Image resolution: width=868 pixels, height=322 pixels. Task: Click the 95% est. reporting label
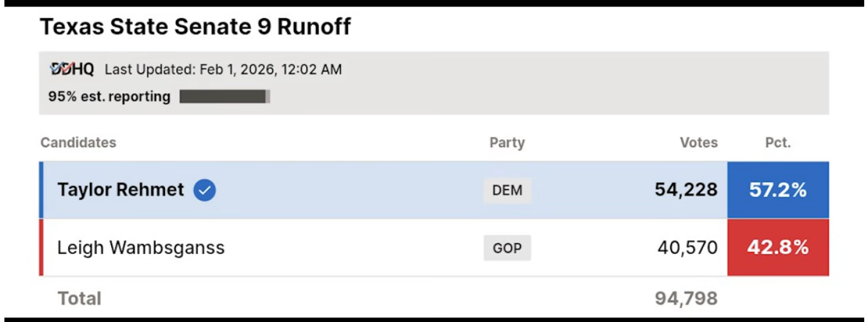(109, 97)
